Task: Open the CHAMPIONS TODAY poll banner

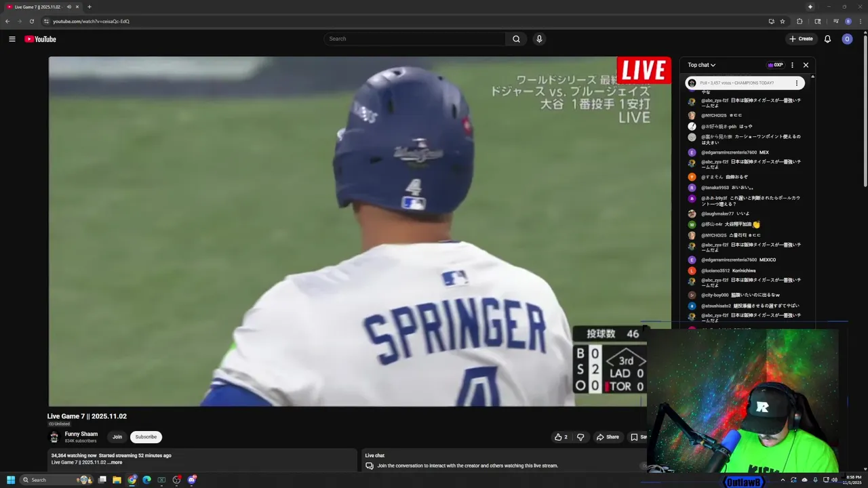Action: [745, 83]
